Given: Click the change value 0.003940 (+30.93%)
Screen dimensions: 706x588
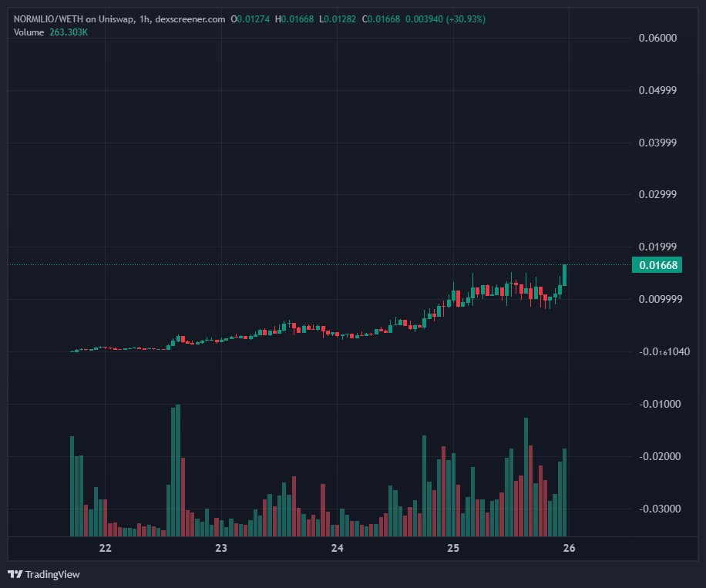Looking at the screenshot, I should click(x=445, y=19).
